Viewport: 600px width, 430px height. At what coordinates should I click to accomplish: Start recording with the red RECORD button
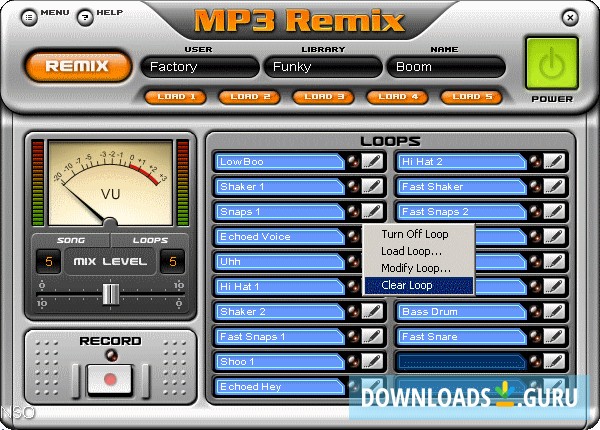[x=110, y=380]
